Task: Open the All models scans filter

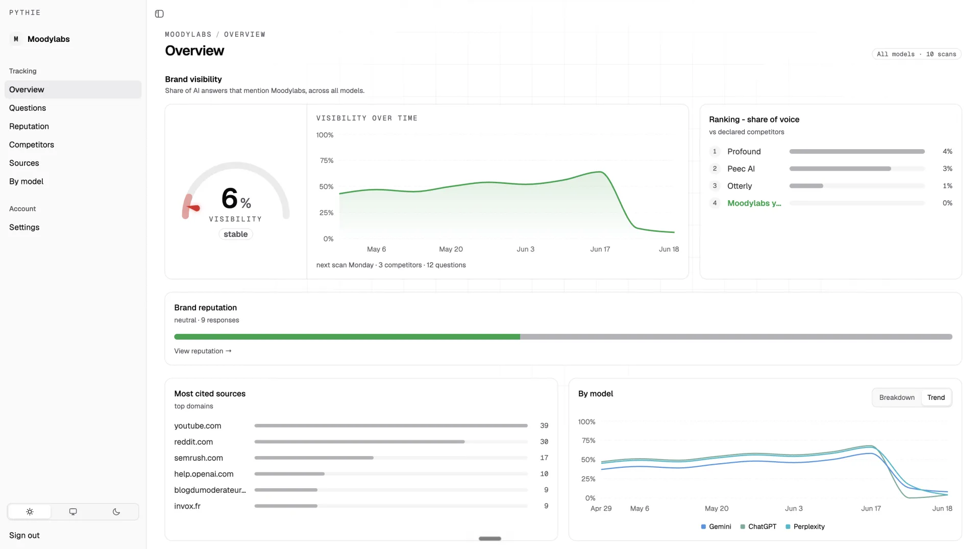Action: point(916,54)
